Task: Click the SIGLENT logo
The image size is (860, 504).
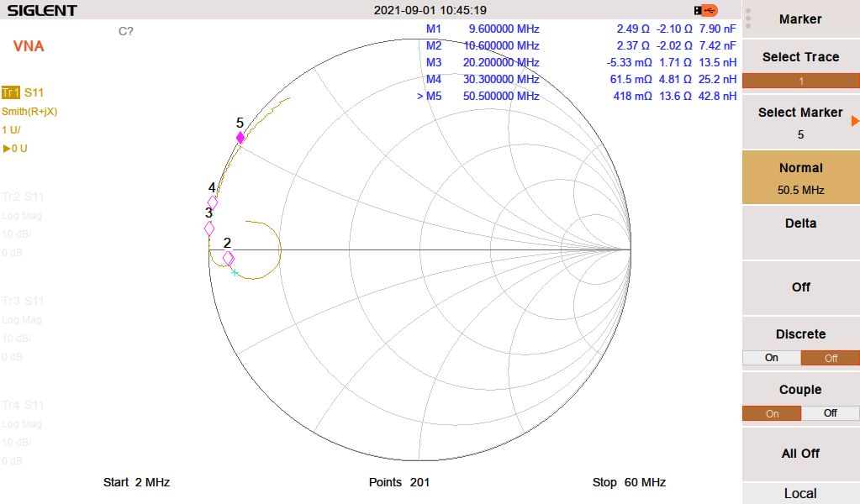Action: click(42, 10)
